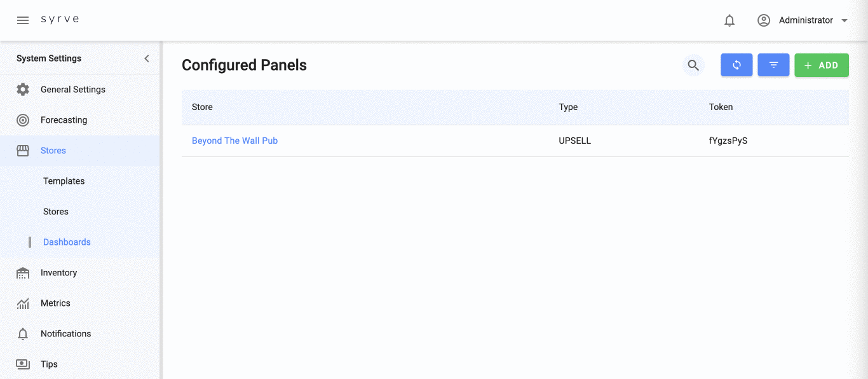Click the green ADD button
The width and height of the screenshot is (868, 379).
click(x=821, y=65)
